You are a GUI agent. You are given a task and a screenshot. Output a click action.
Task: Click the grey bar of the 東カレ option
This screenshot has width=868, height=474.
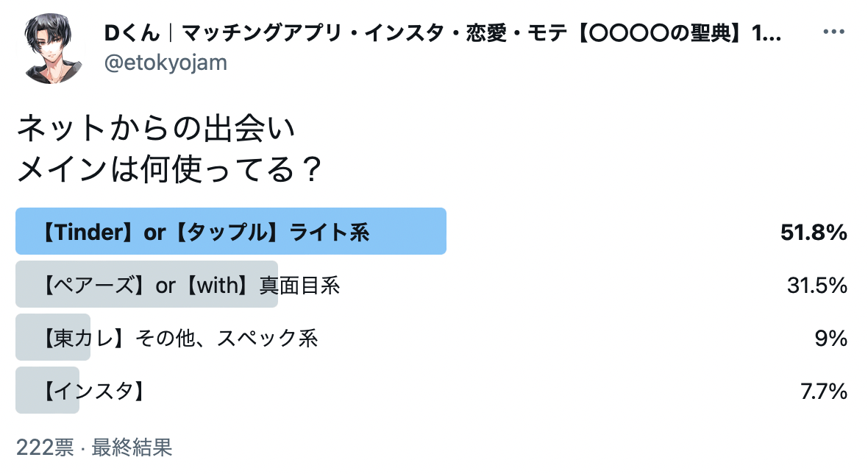[53, 337]
